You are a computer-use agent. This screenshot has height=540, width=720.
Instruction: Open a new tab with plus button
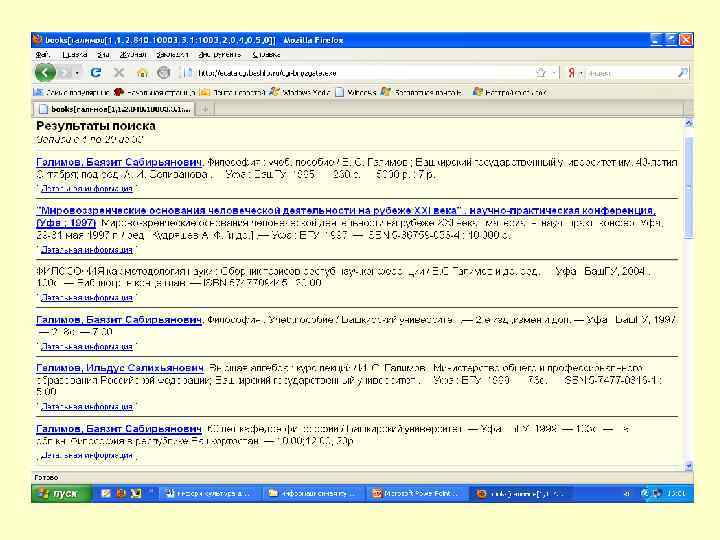(205, 109)
